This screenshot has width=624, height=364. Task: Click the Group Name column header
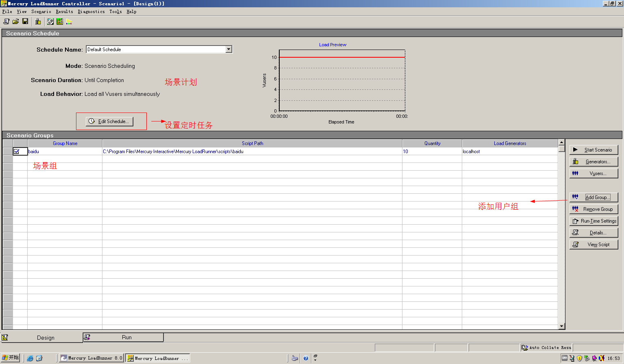coord(65,143)
